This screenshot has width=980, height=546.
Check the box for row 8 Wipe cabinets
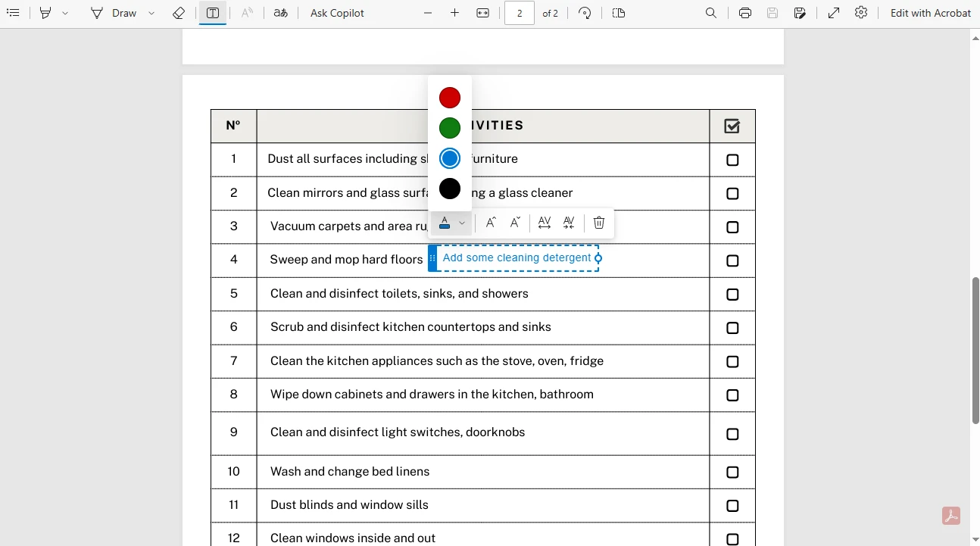732,395
